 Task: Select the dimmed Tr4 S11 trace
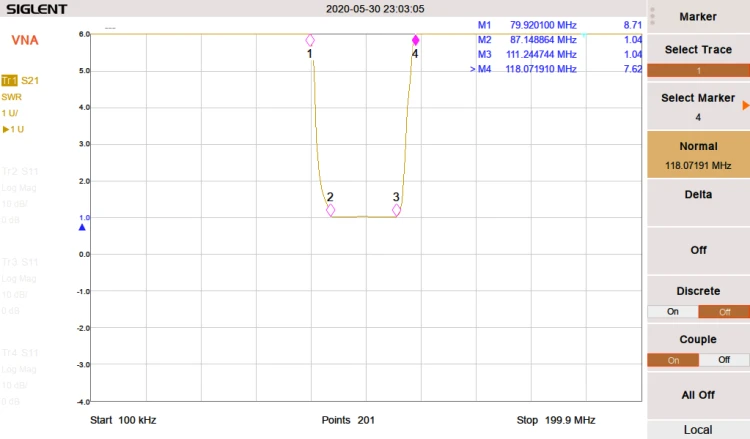pyautogui.click(x=20, y=353)
